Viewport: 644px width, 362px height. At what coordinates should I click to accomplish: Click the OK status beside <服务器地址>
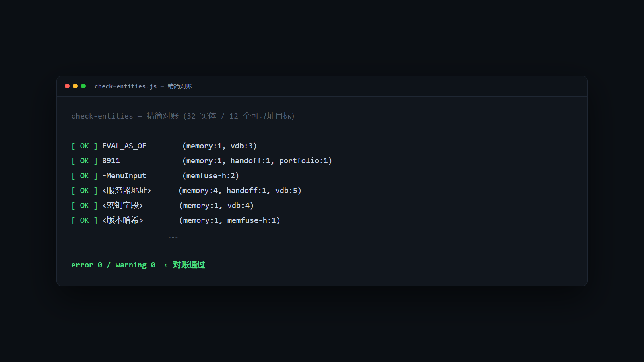tap(85, 191)
